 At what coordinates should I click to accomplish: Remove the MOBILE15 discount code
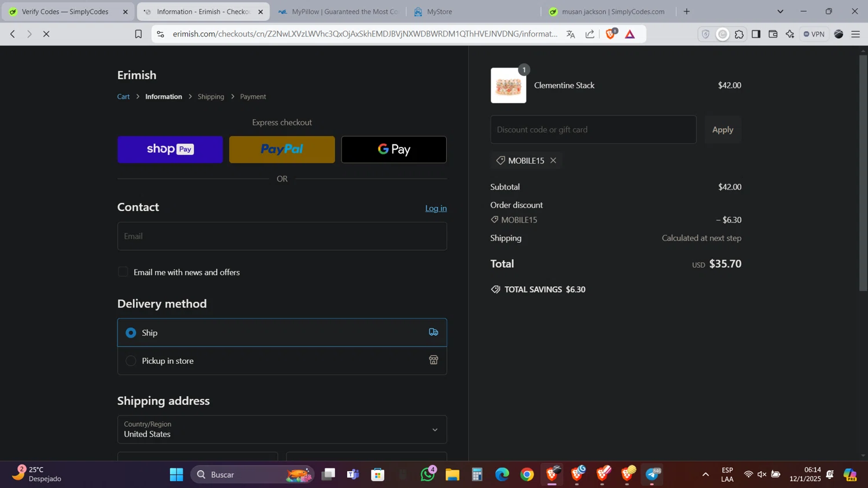tap(553, 160)
